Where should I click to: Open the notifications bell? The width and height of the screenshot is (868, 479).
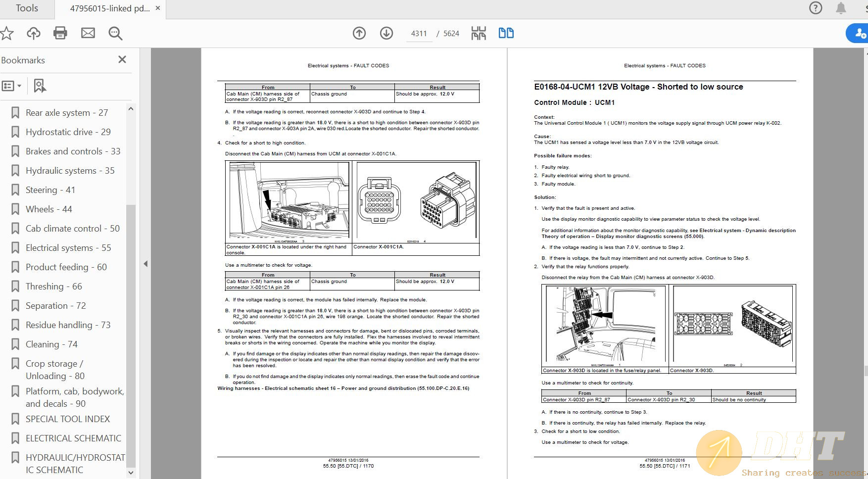841,8
